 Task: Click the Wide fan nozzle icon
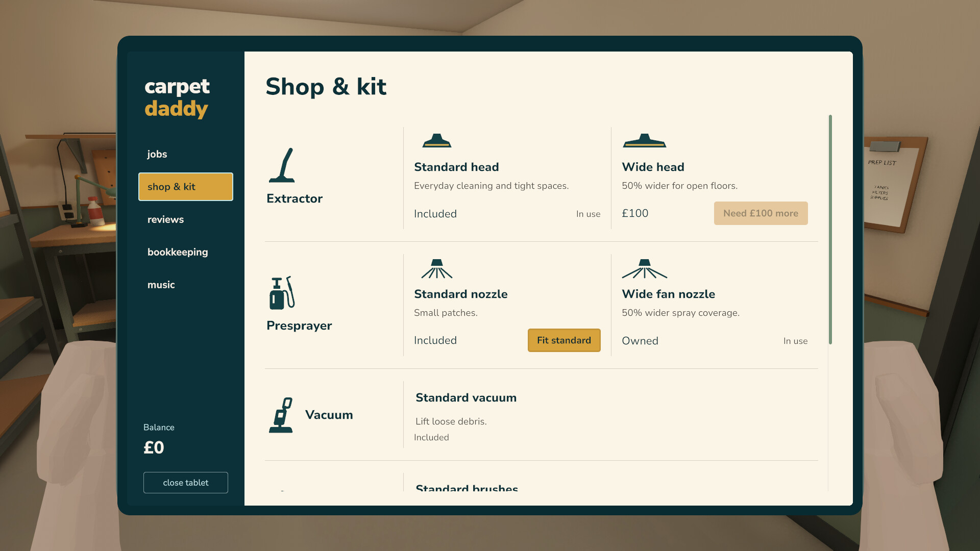coord(644,268)
